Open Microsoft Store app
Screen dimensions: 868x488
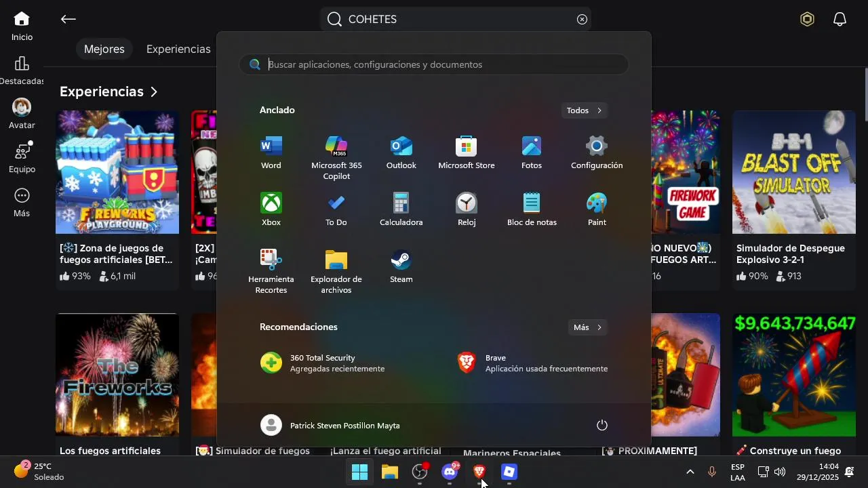tap(467, 153)
